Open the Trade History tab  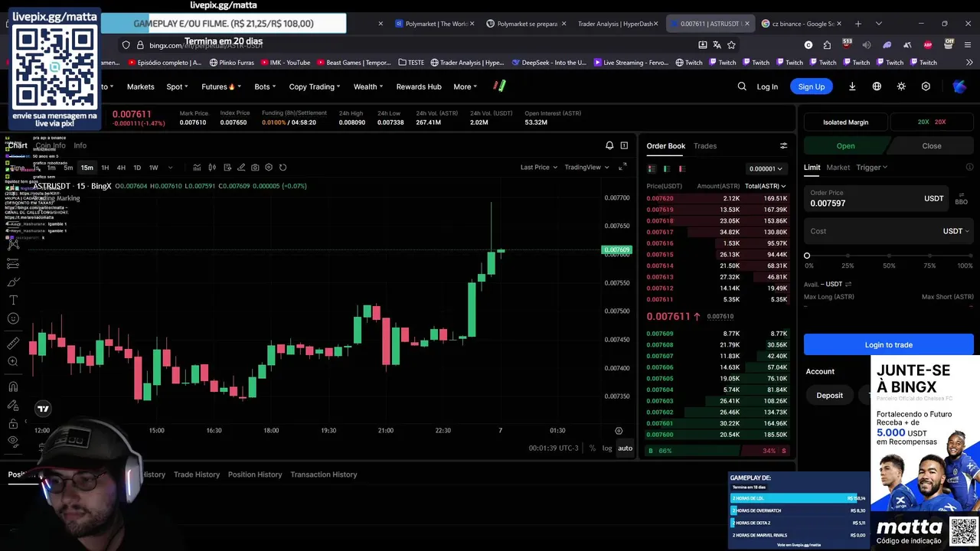point(197,474)
